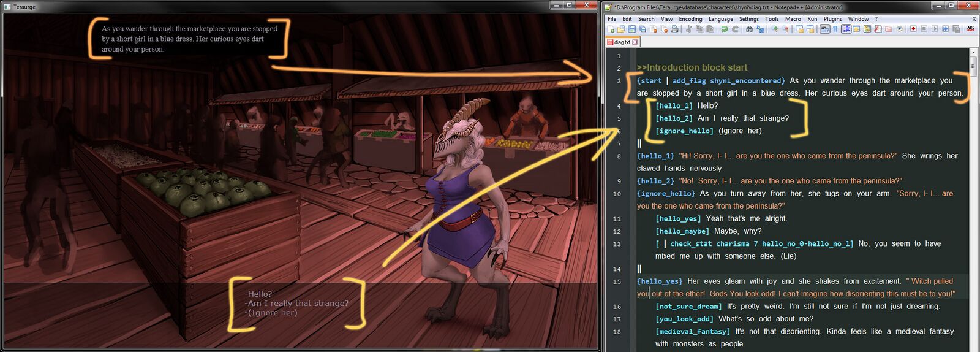Open the Language menu
Viewport: 980px width, 352px height.
tap(721, 19)
